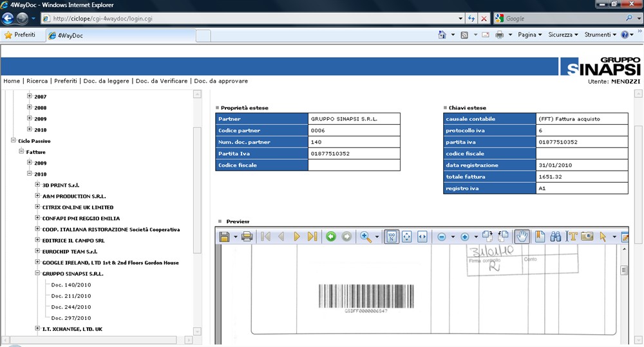
Task: Stop page loading with red X
Action: click(x=484, y=19)
